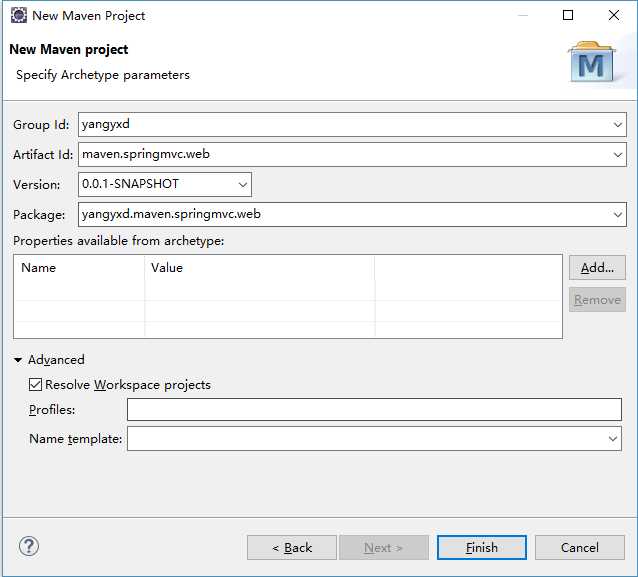Click the Value column header
The width and height of the screenshot is (638, 577).
pos(260,268)
